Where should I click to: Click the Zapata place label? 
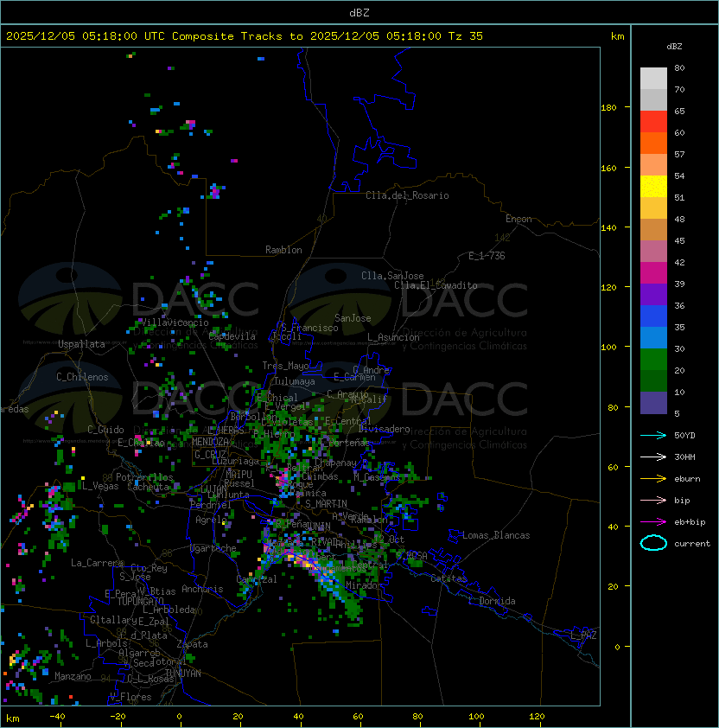[x=192, y=644]
